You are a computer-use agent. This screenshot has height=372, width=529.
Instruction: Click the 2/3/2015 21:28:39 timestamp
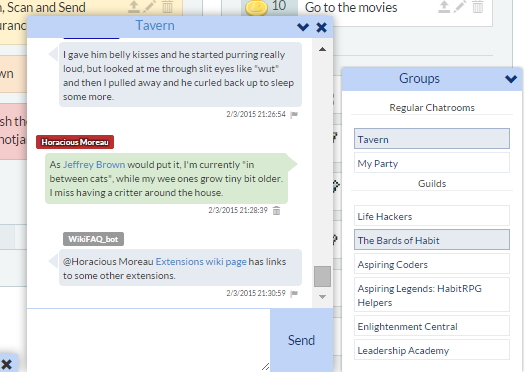[x=238, y=210]
